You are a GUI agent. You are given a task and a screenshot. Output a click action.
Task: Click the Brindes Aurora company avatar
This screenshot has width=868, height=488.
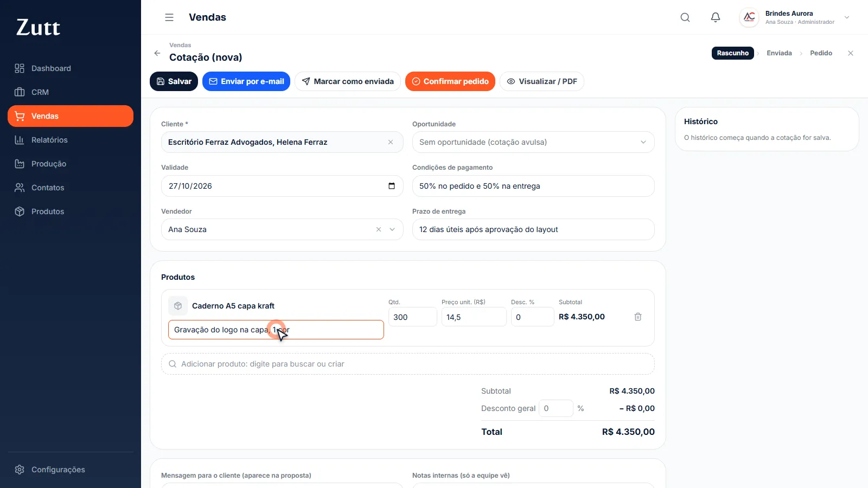pos(749,17)
